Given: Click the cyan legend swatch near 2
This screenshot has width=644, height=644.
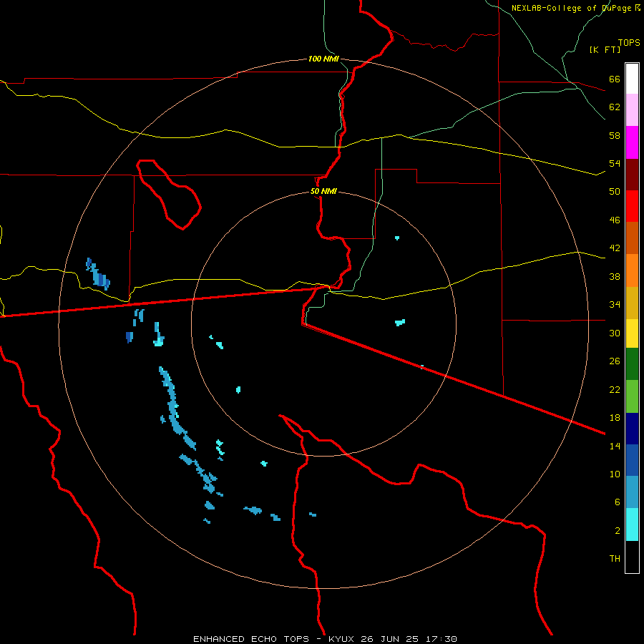Looking at the screenshot, I should (632, 525).
